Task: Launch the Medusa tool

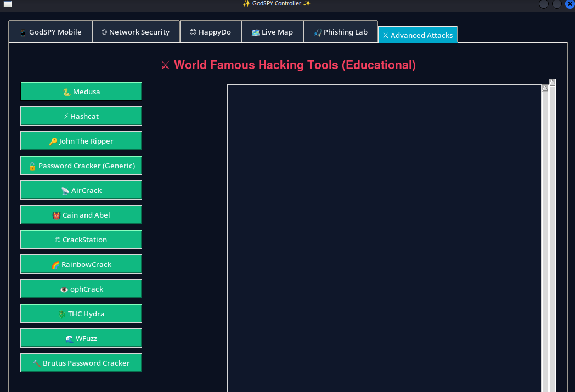Action: 81,92
